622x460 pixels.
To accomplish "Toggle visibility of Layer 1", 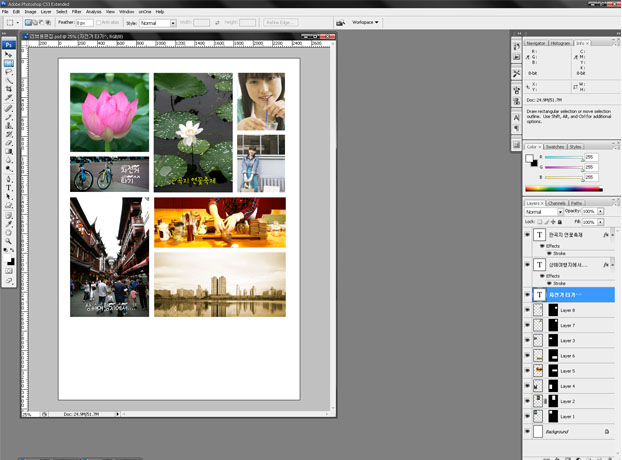I will 528,416.
